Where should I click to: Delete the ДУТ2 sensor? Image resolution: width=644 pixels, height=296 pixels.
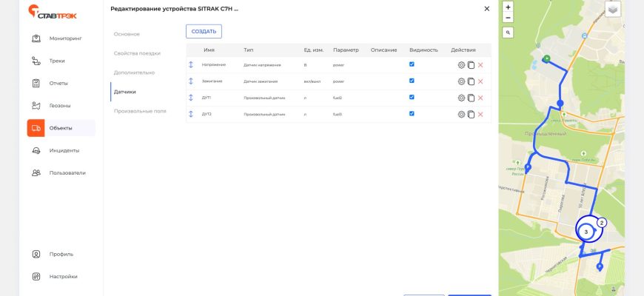480,115
